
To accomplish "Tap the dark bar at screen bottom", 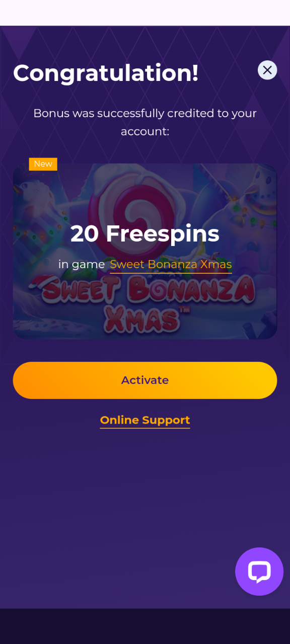I will 145,626.
